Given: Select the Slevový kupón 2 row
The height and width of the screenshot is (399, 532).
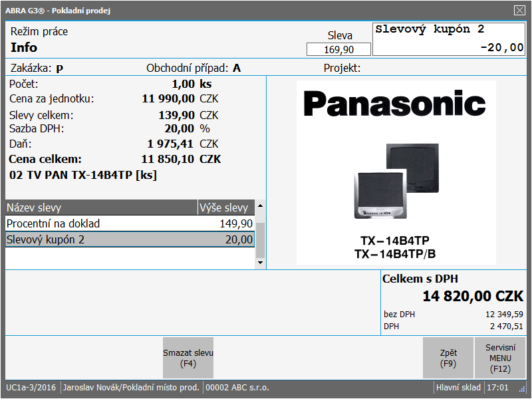Looking at the screenshot, I should (x=130, y=239).
